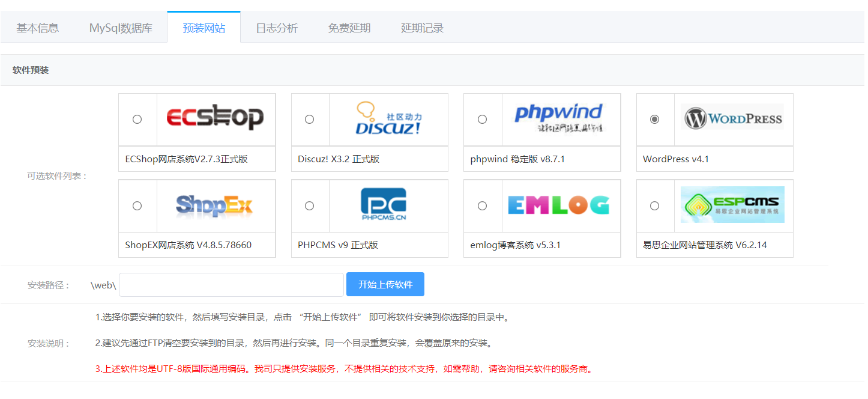The image size is (868, 399).
Task: Select the ECShop radio button
Action: tap(137, 119)
